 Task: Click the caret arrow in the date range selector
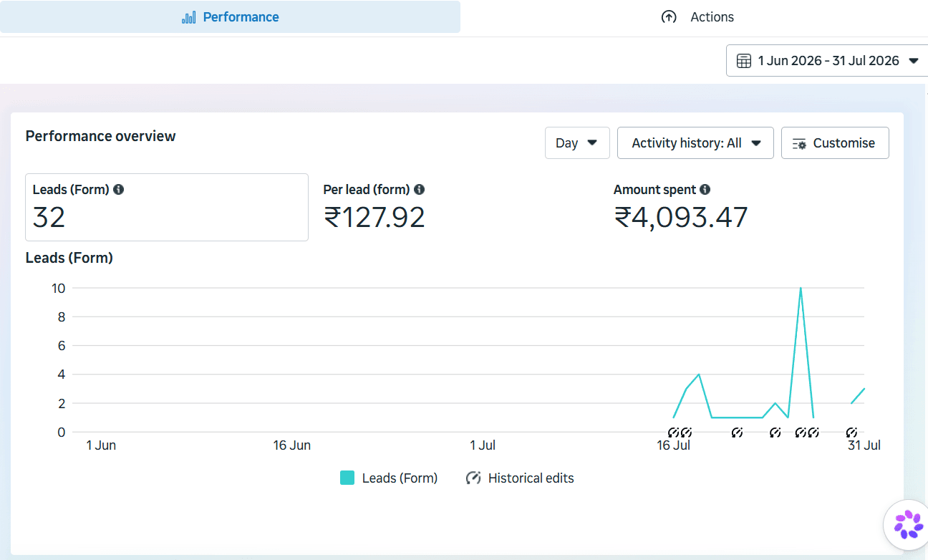point(914,61)
